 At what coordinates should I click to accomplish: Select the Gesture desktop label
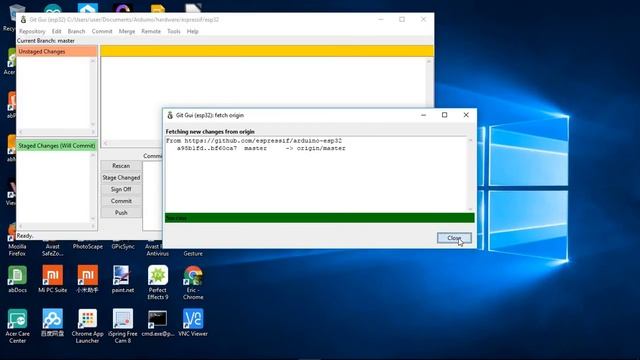tap(193, 253)
